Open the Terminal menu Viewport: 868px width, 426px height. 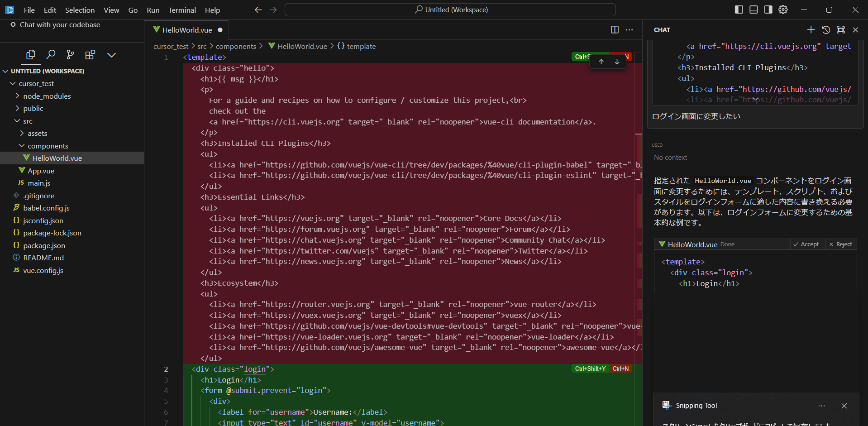coord(182,10)
